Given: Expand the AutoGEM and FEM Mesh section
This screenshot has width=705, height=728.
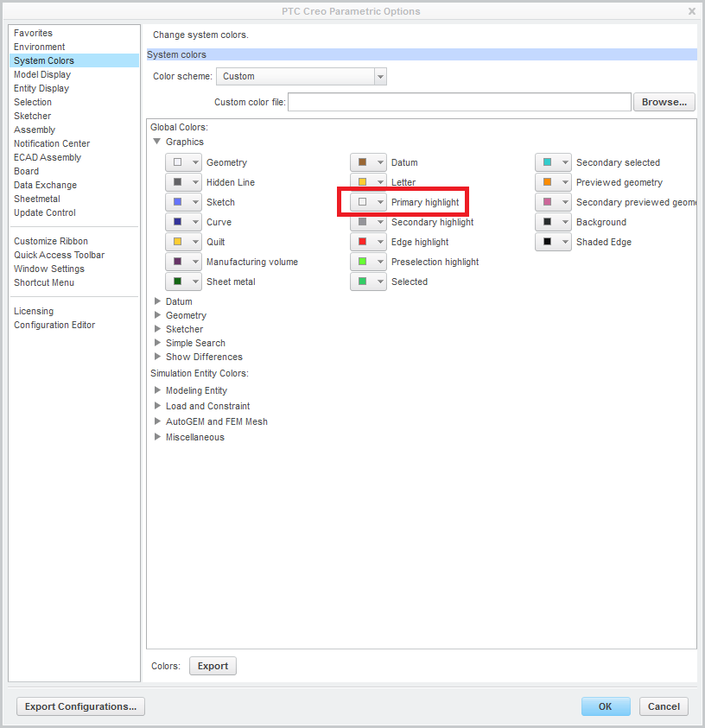Looking at the screenshot, I should click(x=157, y=421).
